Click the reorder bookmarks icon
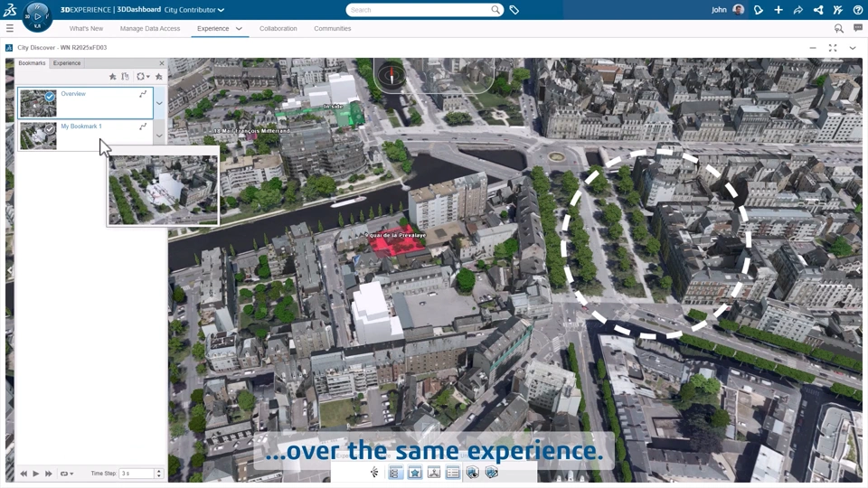Viewport: 868px width, 488px height. click(125, 76)
